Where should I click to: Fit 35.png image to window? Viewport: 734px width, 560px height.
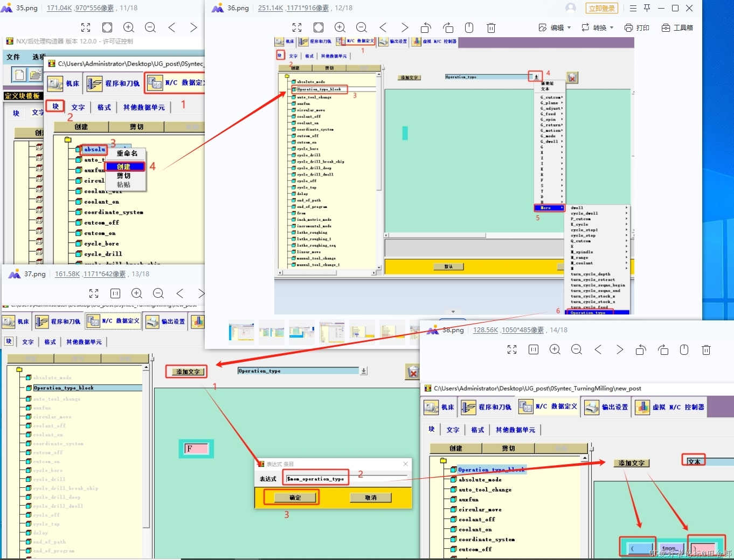(x=107, y=27)
